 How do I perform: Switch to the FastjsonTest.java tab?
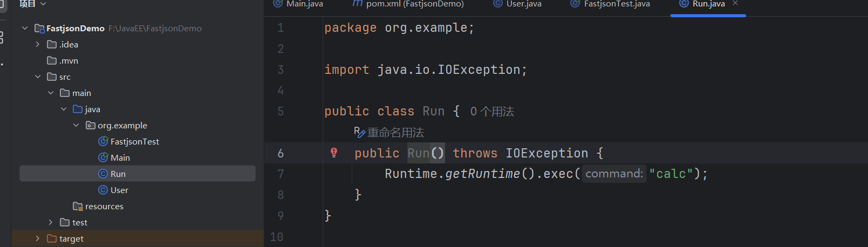coord(610,4)
